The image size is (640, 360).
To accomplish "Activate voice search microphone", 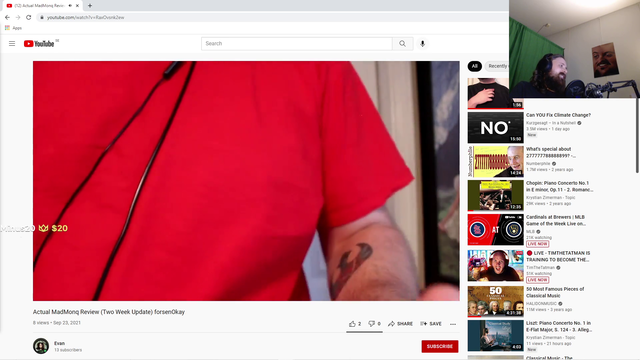I will [x=422, y=44].
